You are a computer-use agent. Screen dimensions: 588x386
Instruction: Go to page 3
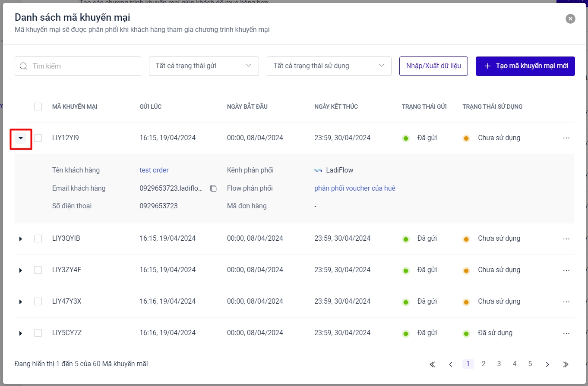(x=499, y=364)
